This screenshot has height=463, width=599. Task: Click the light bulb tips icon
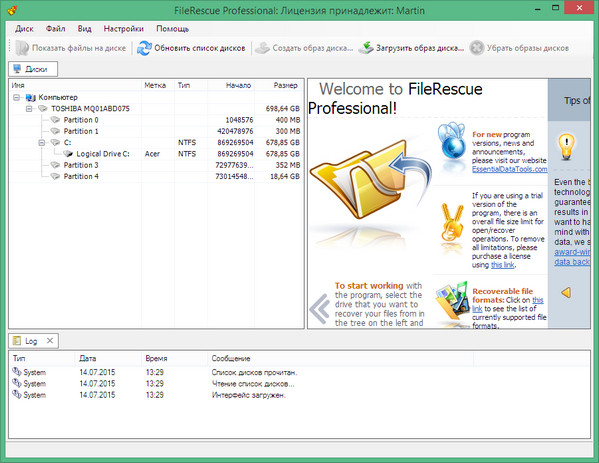pos(566,147)
